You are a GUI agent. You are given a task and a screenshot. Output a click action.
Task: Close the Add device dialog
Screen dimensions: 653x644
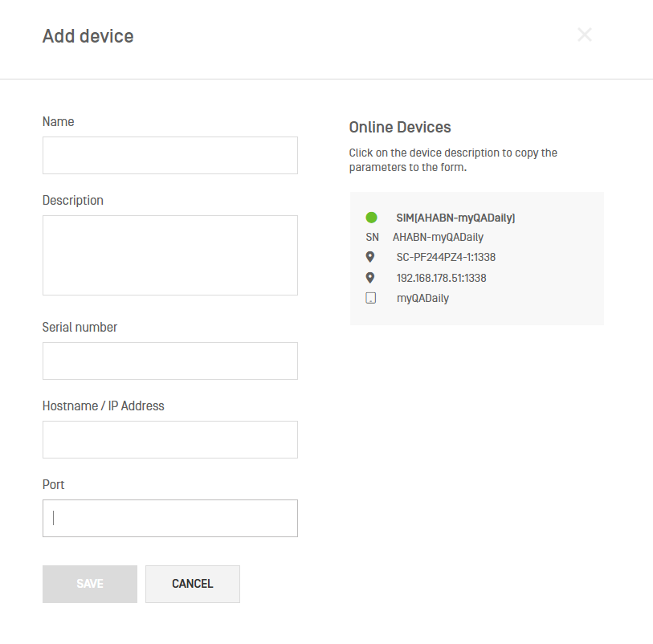pyautogui.click(x=584, y=35)
